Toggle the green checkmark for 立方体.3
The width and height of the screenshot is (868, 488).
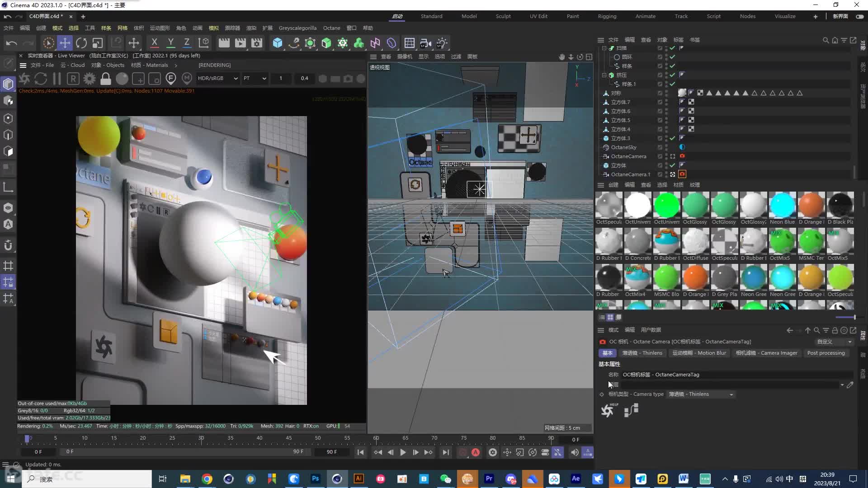[672, 138]
